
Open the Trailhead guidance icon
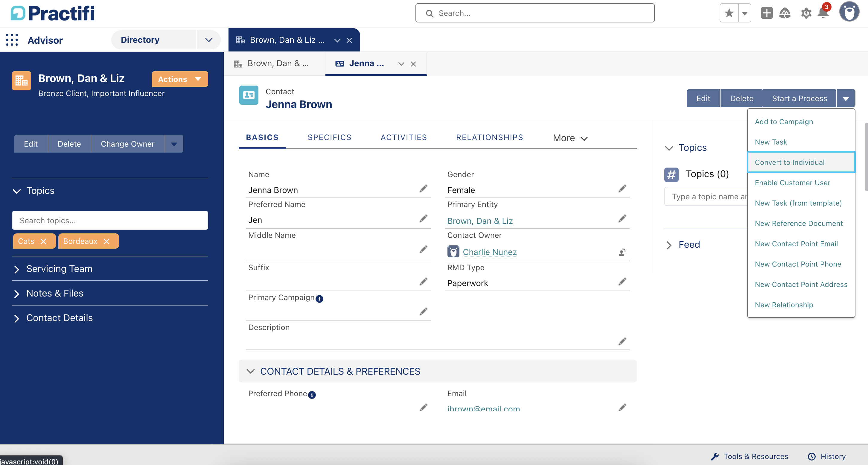(x=785, y=13)
